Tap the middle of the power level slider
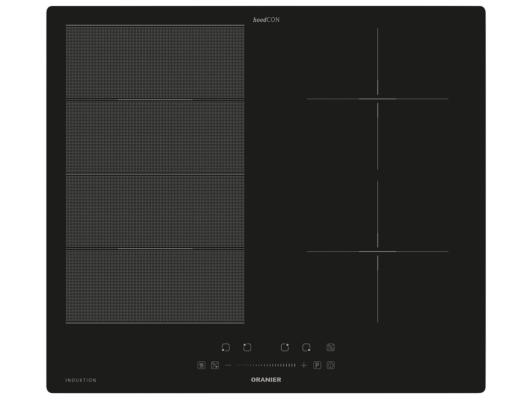 266,365
